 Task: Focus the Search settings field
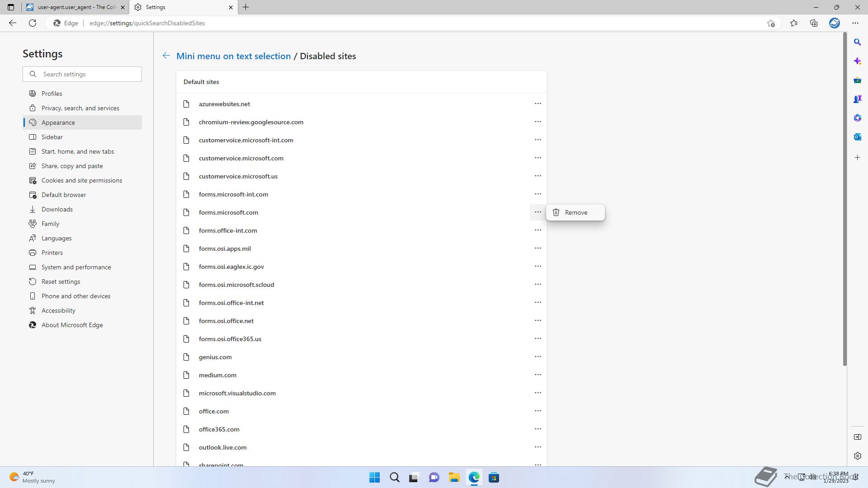[x=82, y=74]
